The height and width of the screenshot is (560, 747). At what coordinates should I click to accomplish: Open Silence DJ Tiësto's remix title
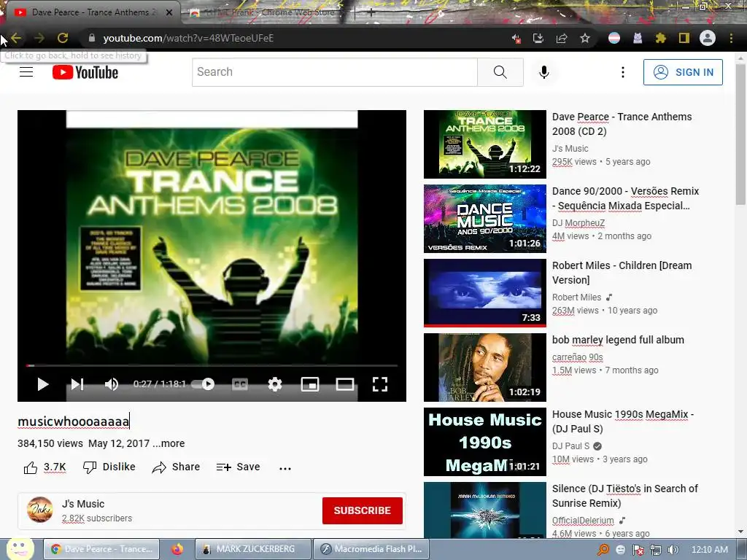pos(625,496)
